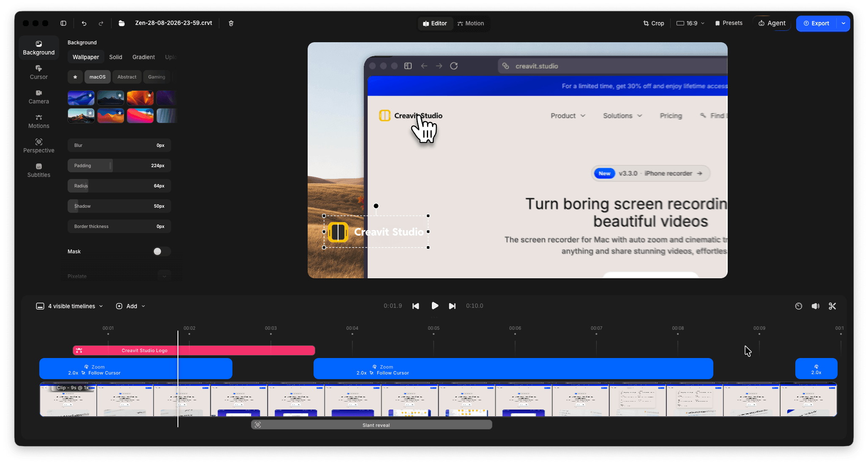Click the Export button

(816, 23)
